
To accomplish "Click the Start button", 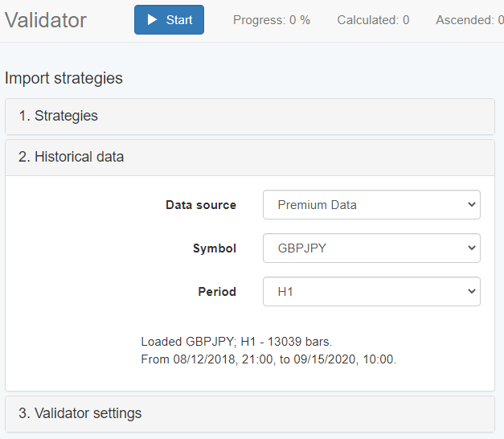I will tap(169, 20).
